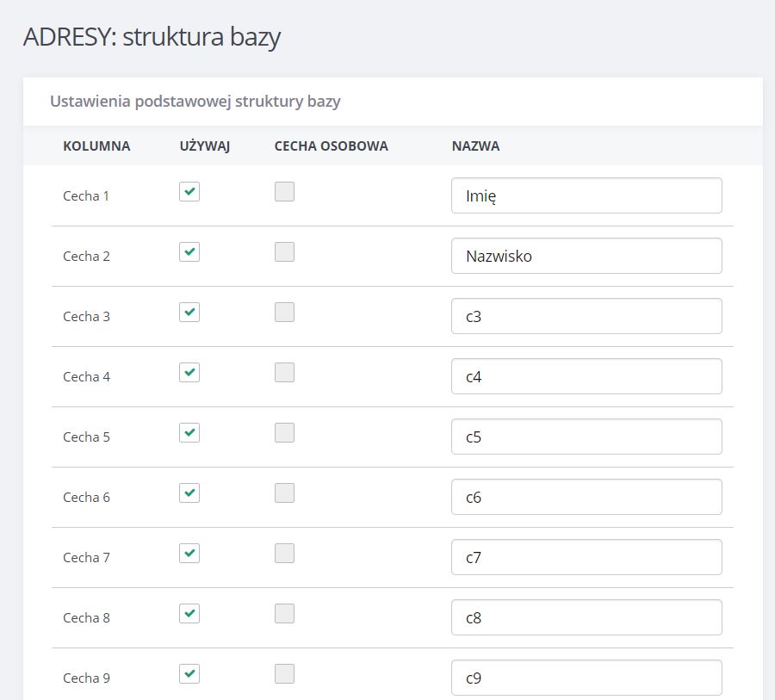Focus the c3 name input
The image size is (775, 700).
pyautogui.click(x=586, y=316)
